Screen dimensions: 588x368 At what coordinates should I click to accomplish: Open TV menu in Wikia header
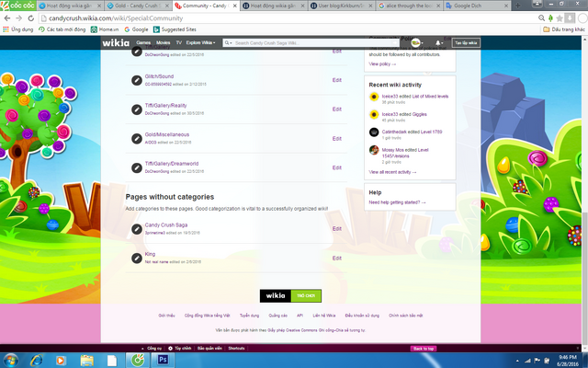click(179, 43)
